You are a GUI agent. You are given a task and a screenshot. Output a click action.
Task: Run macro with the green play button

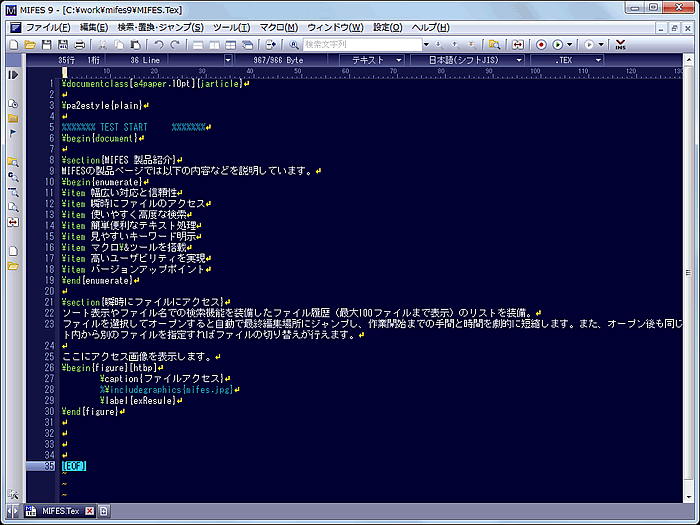click(x=558, y=45)
